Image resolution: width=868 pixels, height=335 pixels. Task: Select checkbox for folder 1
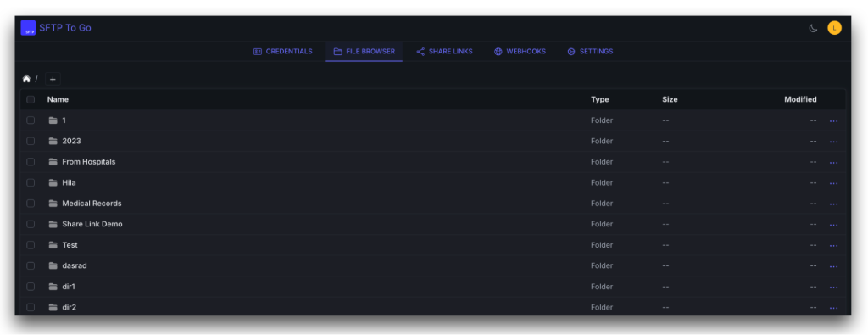(31, 120)
